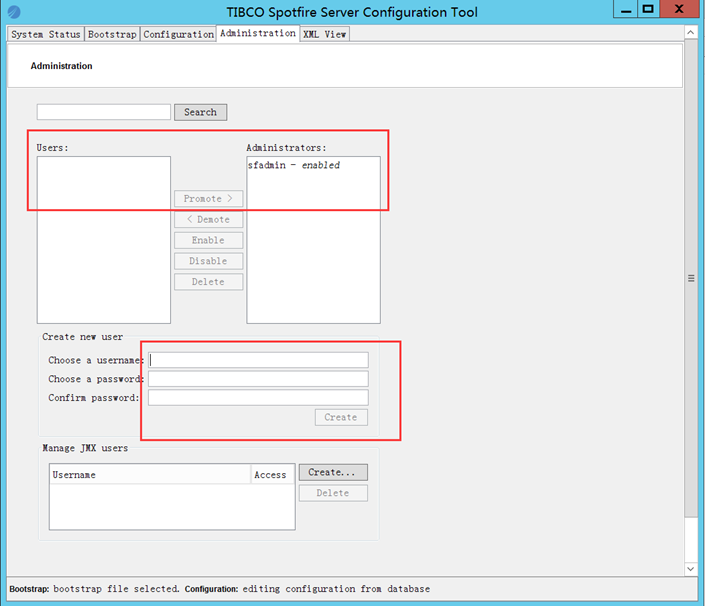Click the Bootstrap status bar message
The width and height of the screenshot is (705, 606).
[x=94, y=589]
